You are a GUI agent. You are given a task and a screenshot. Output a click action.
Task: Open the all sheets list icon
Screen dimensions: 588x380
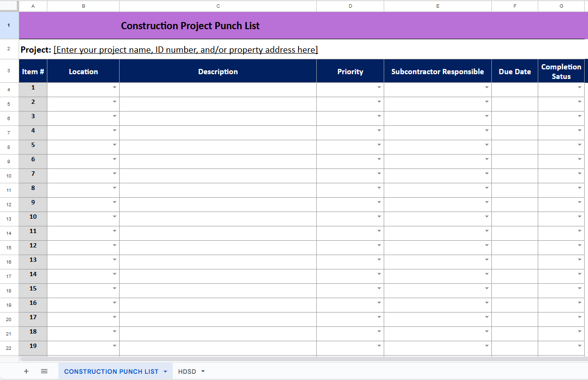tap(44, 371)
